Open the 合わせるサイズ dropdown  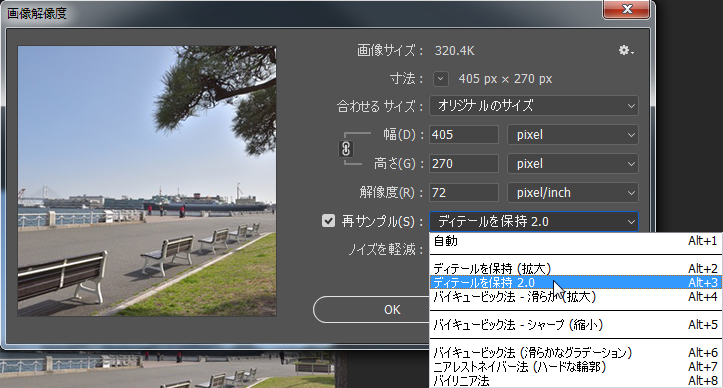(x=534, y=106)
